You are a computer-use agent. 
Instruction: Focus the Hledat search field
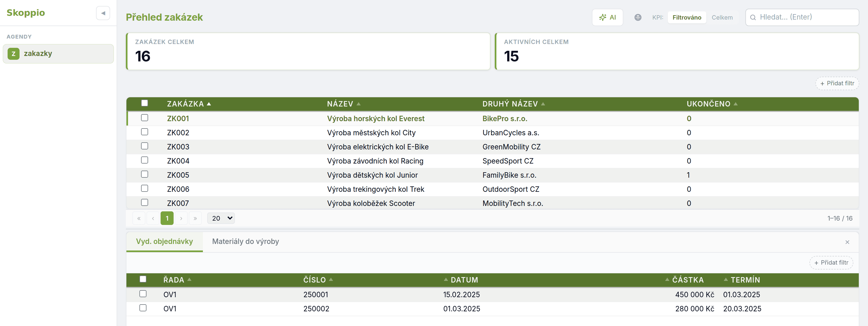(802, 17)
